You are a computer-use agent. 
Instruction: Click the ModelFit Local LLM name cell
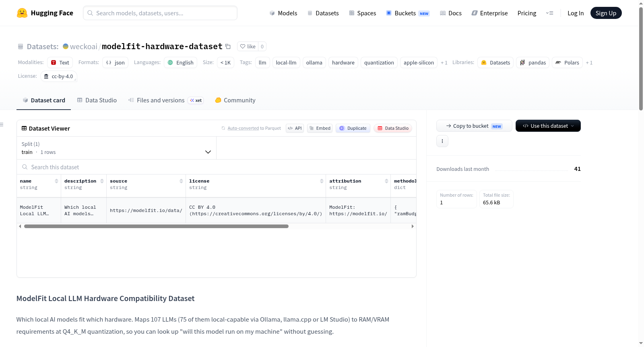point(39,210)
